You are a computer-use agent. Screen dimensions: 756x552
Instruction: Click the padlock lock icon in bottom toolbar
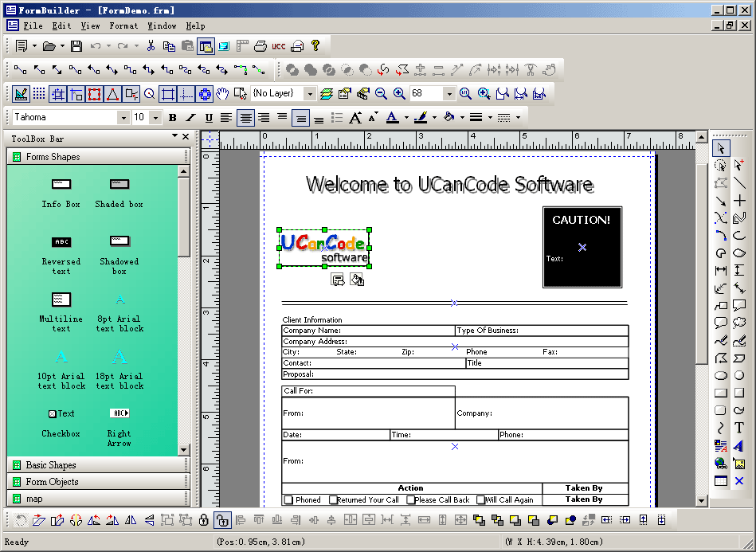coord(203,520)
